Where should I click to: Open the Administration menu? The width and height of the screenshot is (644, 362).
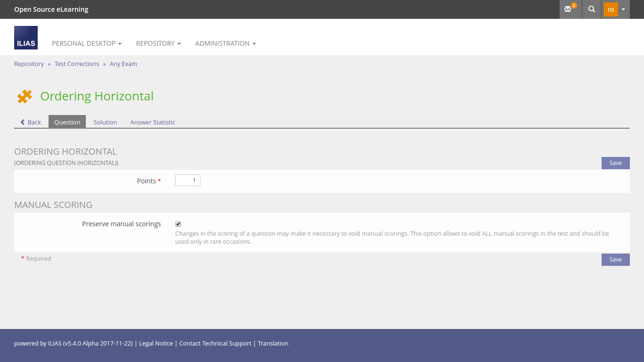tap(225, 43)
